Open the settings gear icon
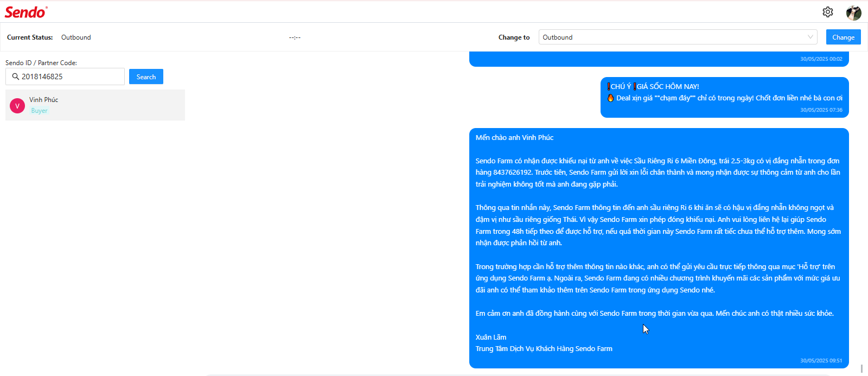The height and width of the screenshot is (376, 868). [x=827, y=12]
